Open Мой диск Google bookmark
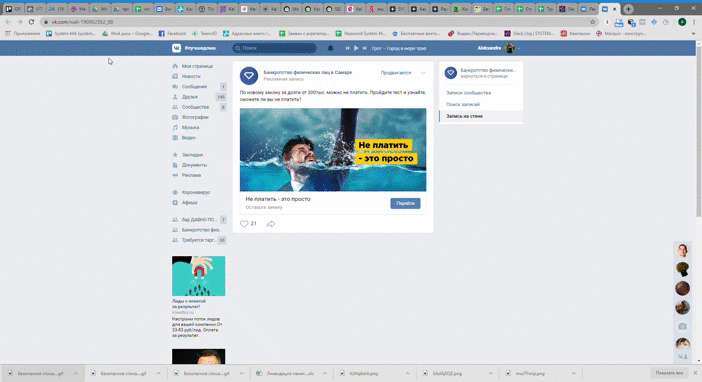The image size is (702, 382). 127,34
